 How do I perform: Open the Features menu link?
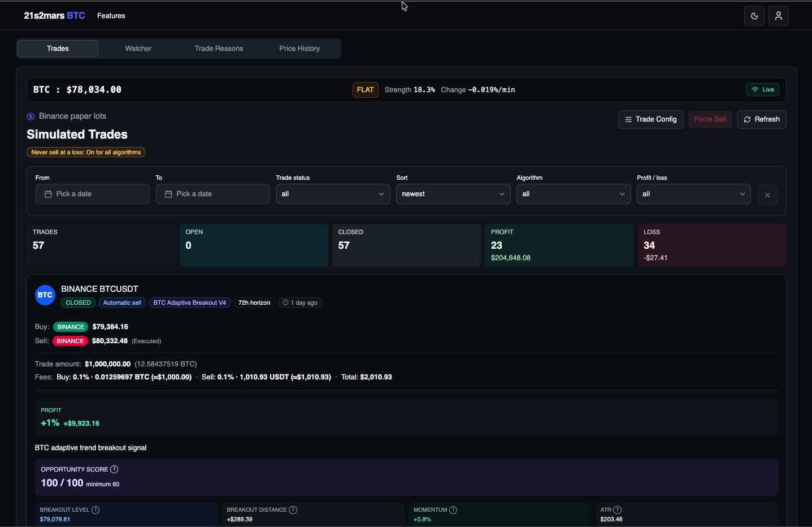tap(111, 16)
